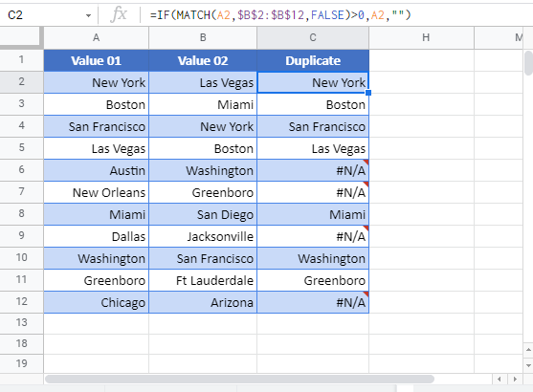The image size is (533, 392).
Task: Select cell A7 with New Orleans
Action: [97, 192]
